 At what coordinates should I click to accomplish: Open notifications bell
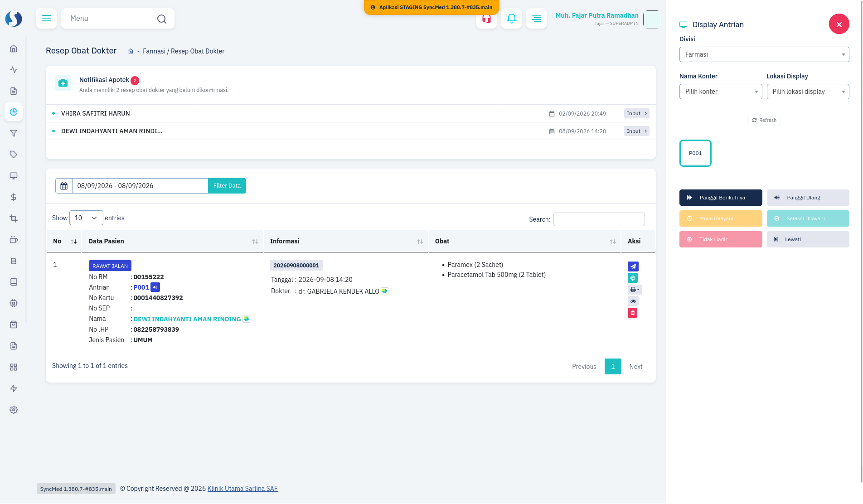[x=511, y=19]
